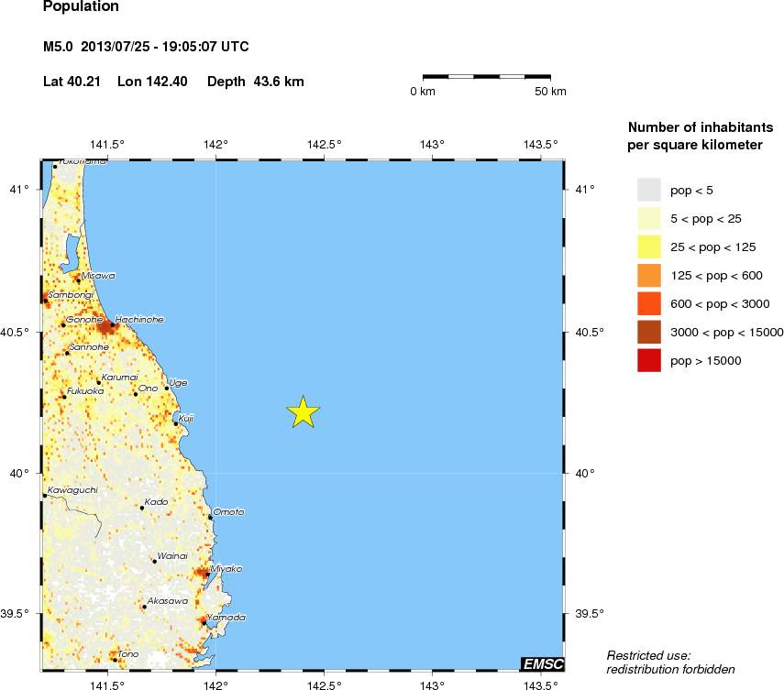Viewport: 784px width, 690px height.
Task: Click the 'Restricted use' notice text
Action: [671, 662]
